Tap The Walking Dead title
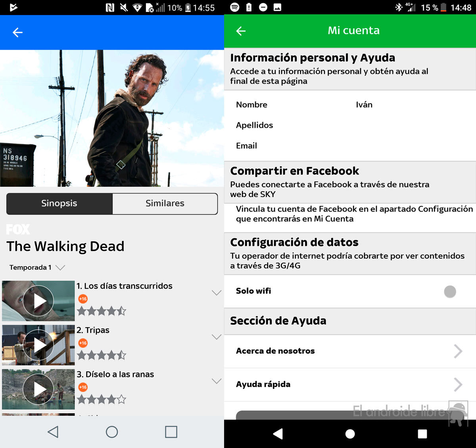Image resolution: width=476 pixels, height=448 pixels. pos(65,246)
